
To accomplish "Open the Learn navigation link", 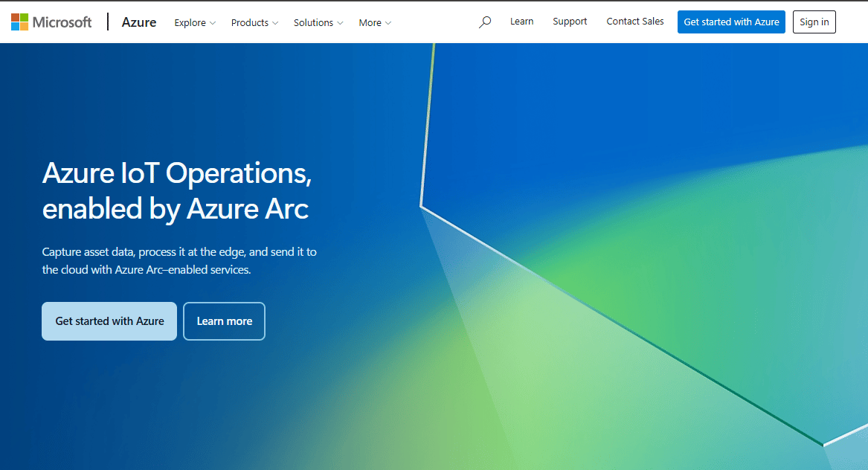I will point(521,22).
